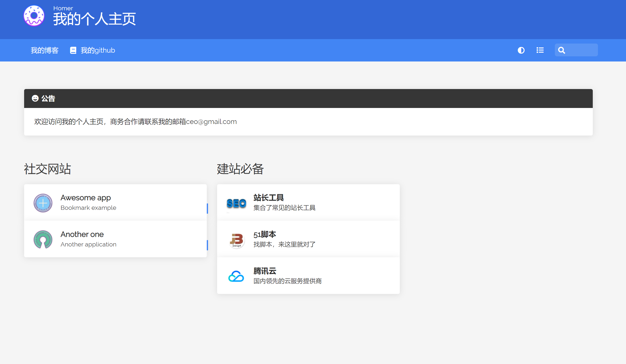Click the green icon of Another one
The height and width of the screenshot is (364, 626).
point(43,239)
